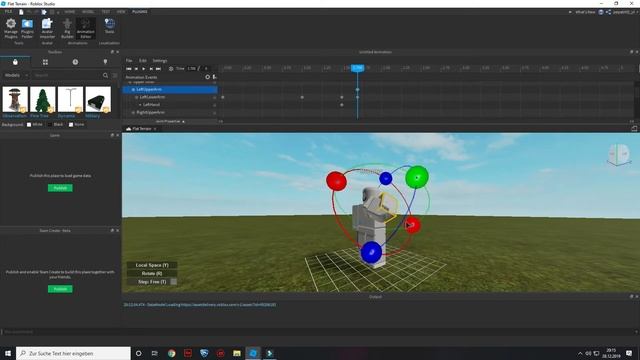The width and height of the screenshot is (640, 360).
Task: Open the timeline settings gear icon
Action: click(x=171, y=69)
